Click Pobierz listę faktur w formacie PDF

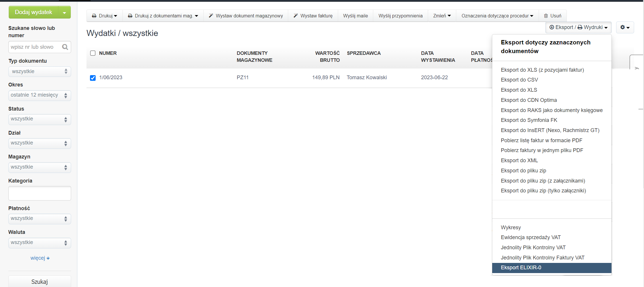tap(542, 140)
